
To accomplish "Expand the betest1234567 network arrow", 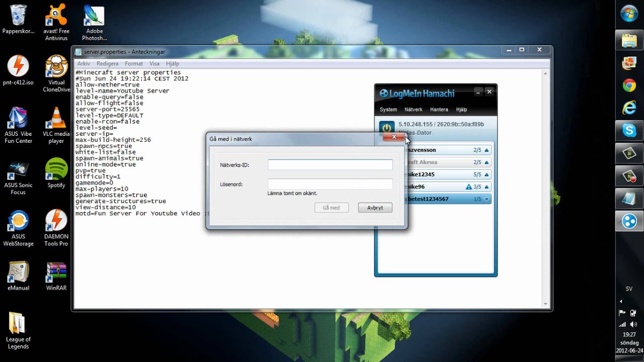I will (487, 199).
